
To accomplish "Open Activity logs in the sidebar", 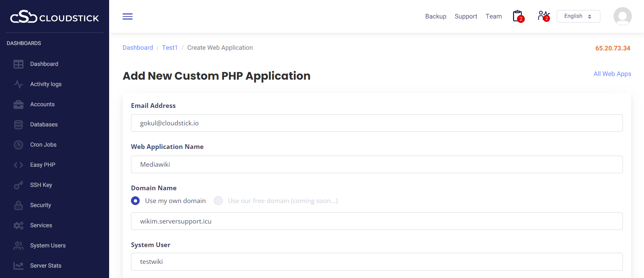I will pos(46,84).
